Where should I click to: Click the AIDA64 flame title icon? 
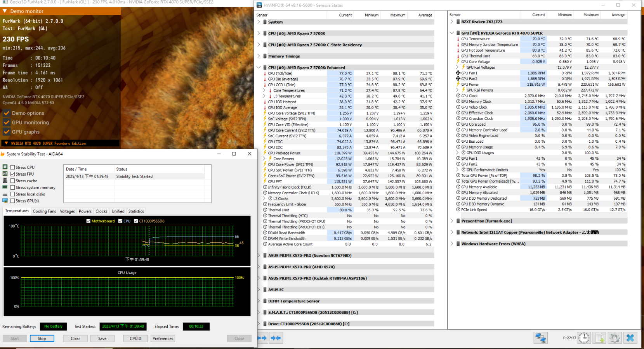pos(3,154)
